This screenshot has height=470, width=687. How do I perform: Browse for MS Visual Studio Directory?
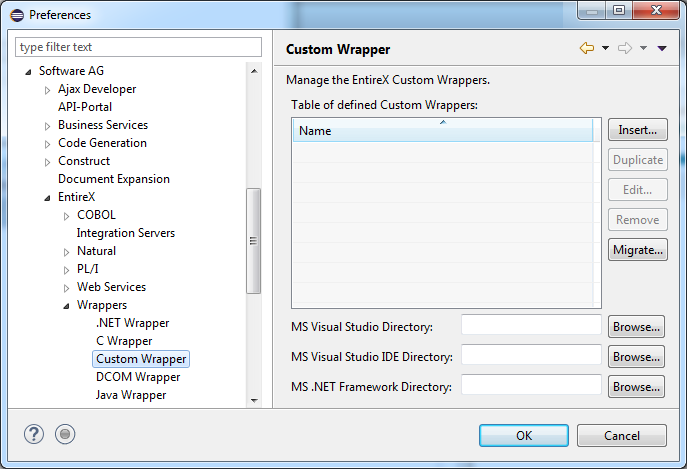pos(636,327)
